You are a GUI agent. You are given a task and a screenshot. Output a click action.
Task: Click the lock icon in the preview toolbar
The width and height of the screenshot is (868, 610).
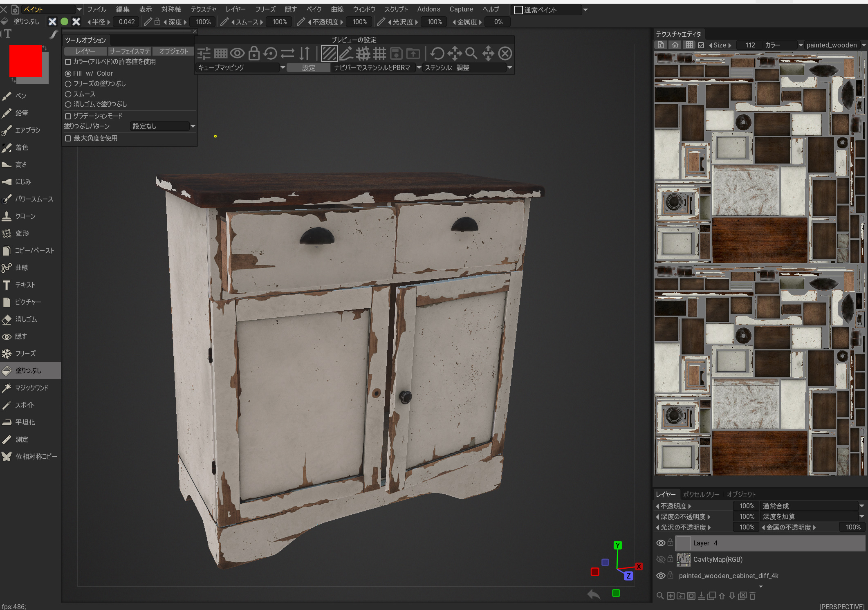point(254,54)
